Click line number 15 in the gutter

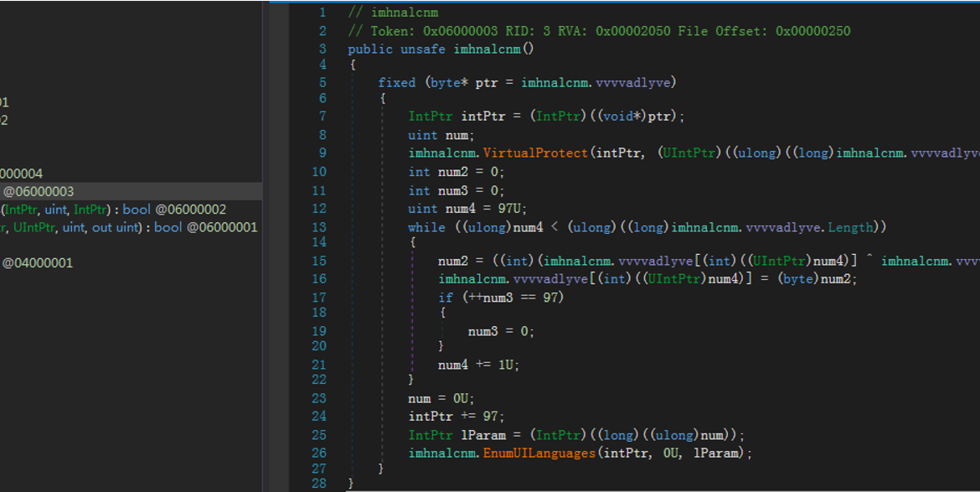click(319, 260)
